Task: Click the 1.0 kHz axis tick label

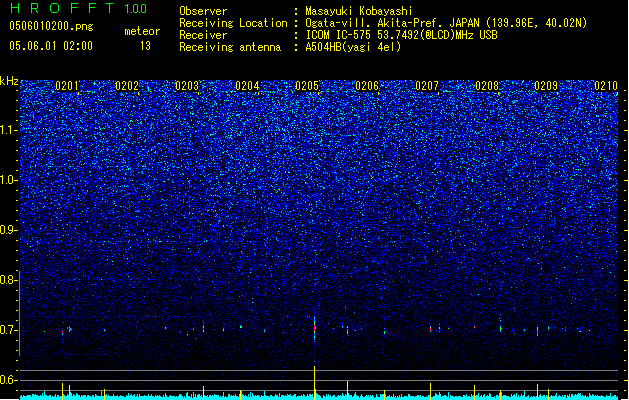Action: point(9,180)
